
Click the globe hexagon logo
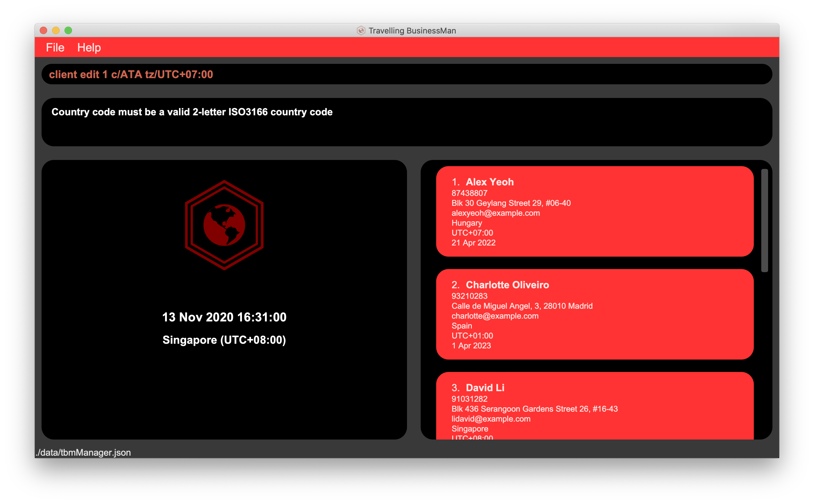pyautogui.click(x=224, y=225)
